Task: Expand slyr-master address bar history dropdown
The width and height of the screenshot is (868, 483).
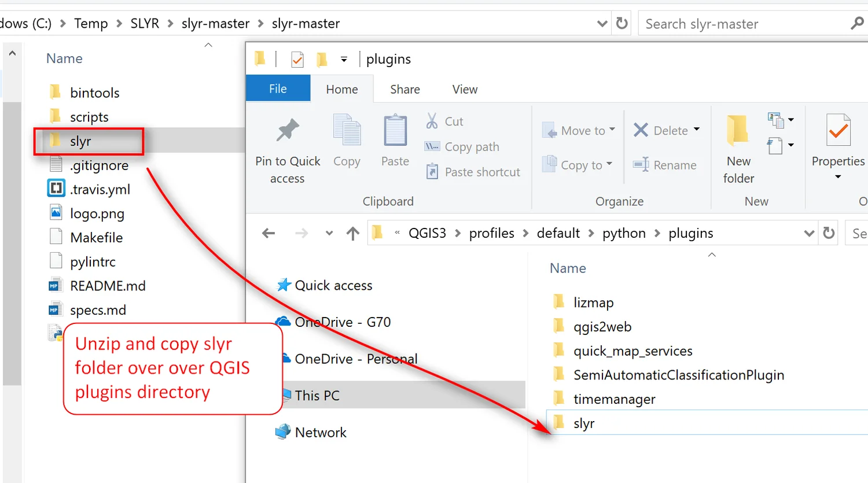Action: (602, 24)
